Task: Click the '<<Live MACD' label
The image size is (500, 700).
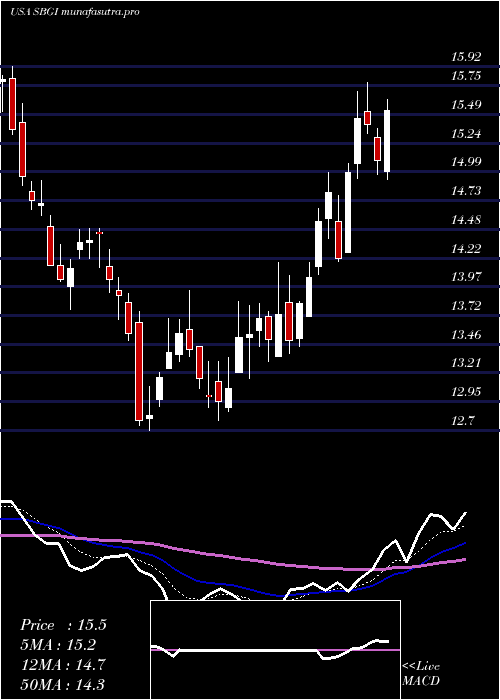Action: pos(421,674)
